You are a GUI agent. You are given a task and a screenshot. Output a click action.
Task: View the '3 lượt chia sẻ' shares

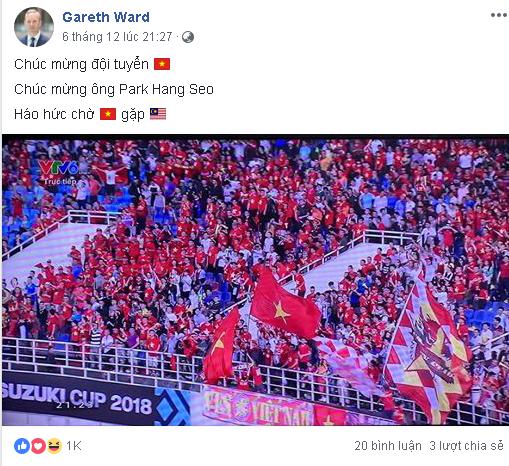[x=466, y=446]
